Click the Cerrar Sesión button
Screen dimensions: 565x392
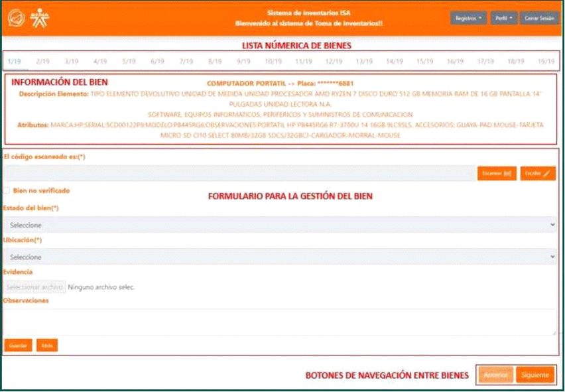(x=539, y=19)
